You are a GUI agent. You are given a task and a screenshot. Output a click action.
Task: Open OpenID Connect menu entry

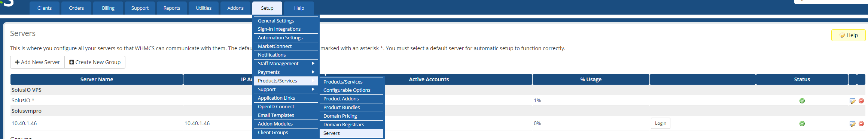[x=286, y=107]
